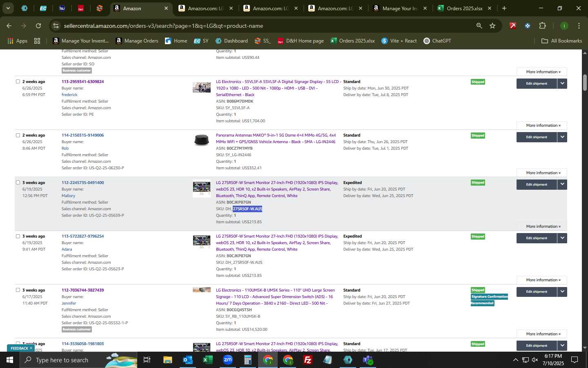Open buyer name Mallory link
The image size is (588, 368).
coord(68,195)
